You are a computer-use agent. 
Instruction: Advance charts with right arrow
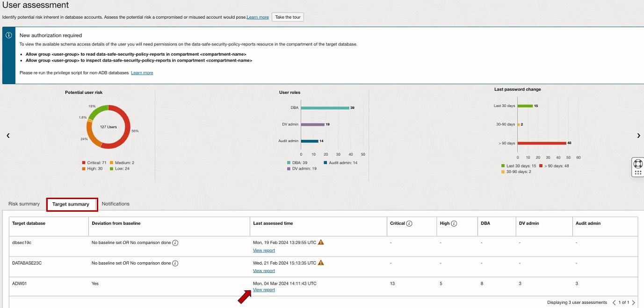(x=638, y=136)
